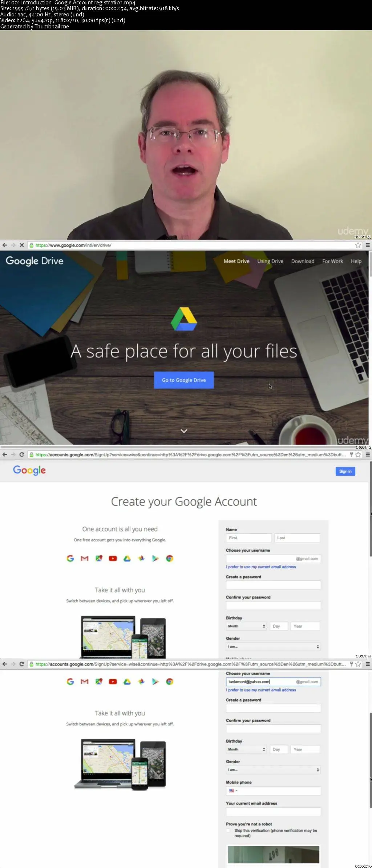Viewport: 372px width, 868px height.
Task: Click the triangular Drive icon above 'A safe place'
Action: [x=184, y=319]
